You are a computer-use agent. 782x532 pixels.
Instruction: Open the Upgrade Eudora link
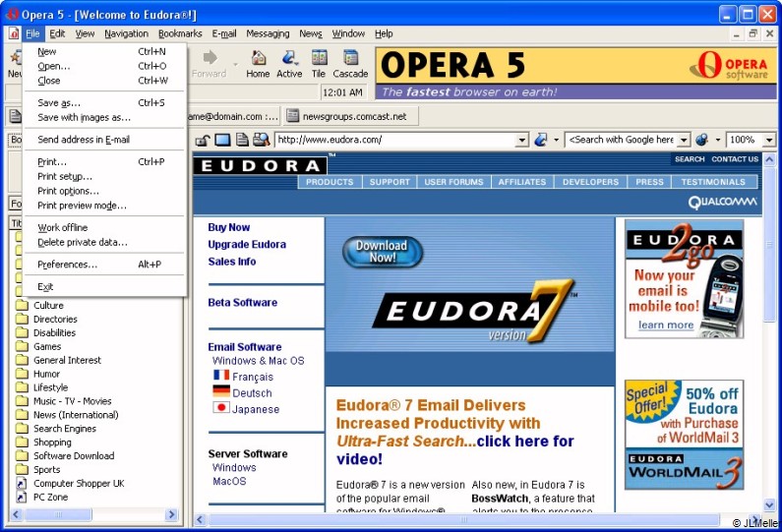(247, 244)
